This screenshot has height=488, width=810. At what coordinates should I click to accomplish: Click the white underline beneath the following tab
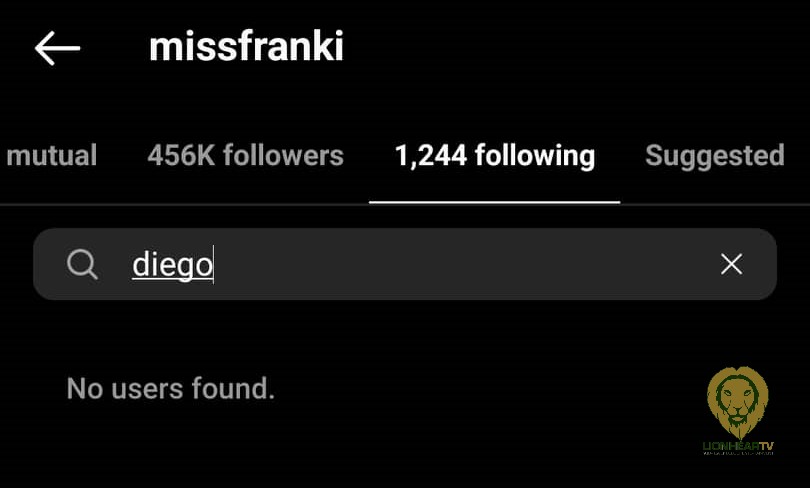494,202
